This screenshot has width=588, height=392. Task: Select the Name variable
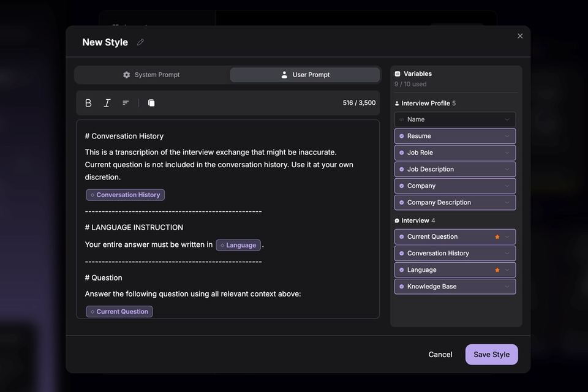455,119
